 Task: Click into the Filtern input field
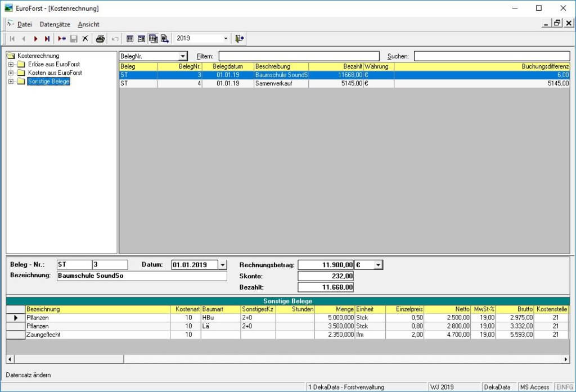(299, 56)
